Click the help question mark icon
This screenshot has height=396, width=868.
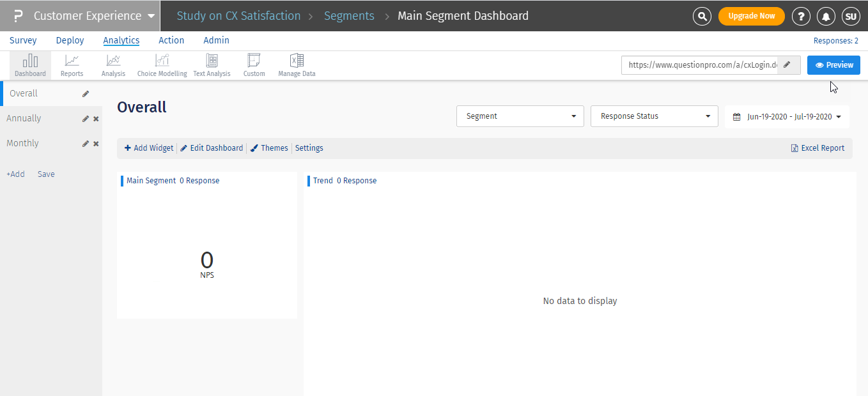pos(801,16)
